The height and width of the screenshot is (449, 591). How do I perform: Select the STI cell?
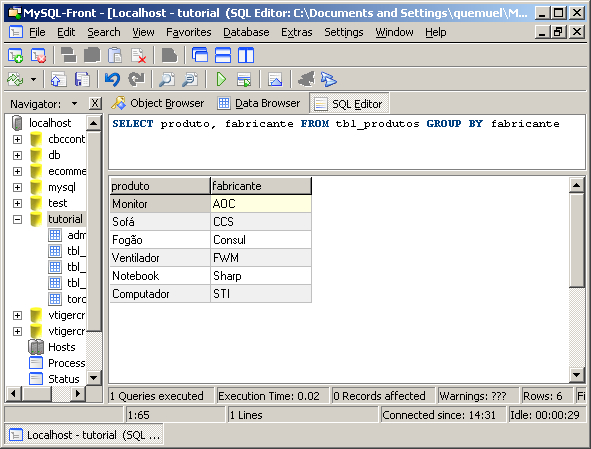click(x=261, y=294)
